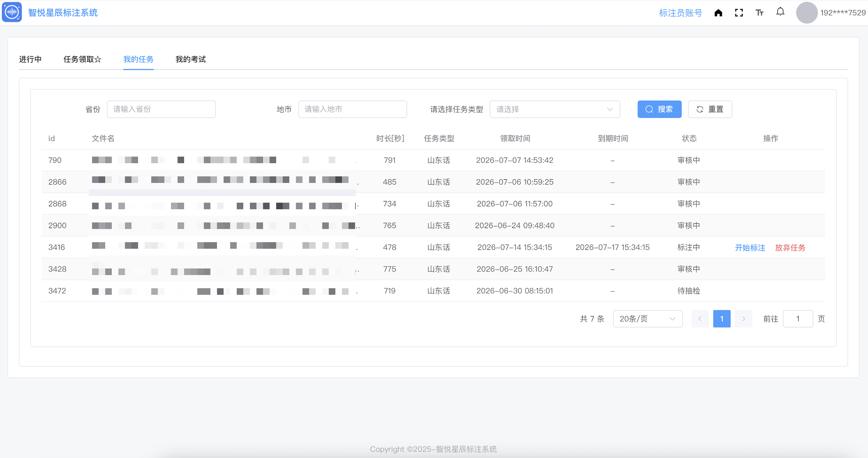868x458 pixels.
Task: Open font size settings icon
Action: [759, 13]
